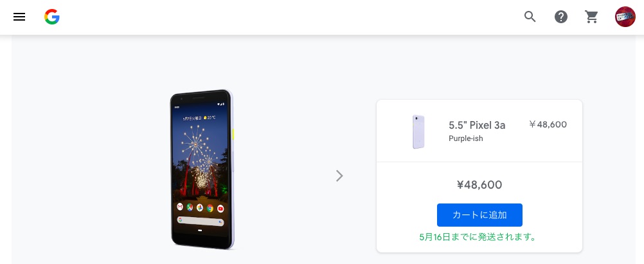The height and width of the screenshot is (264, 644).
Task: Select the Purple-ish Pixel 3a thumbnail
Action: [x=418, y=131]
